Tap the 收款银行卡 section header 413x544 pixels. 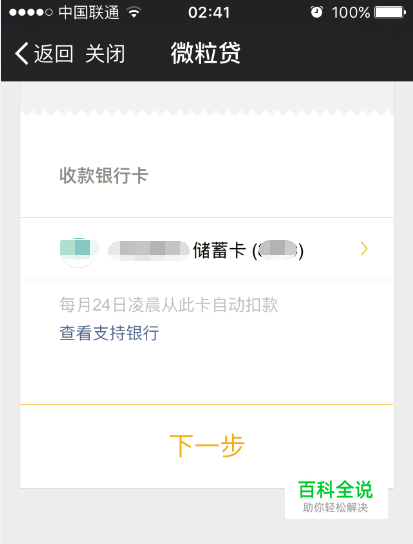[104, 175]
